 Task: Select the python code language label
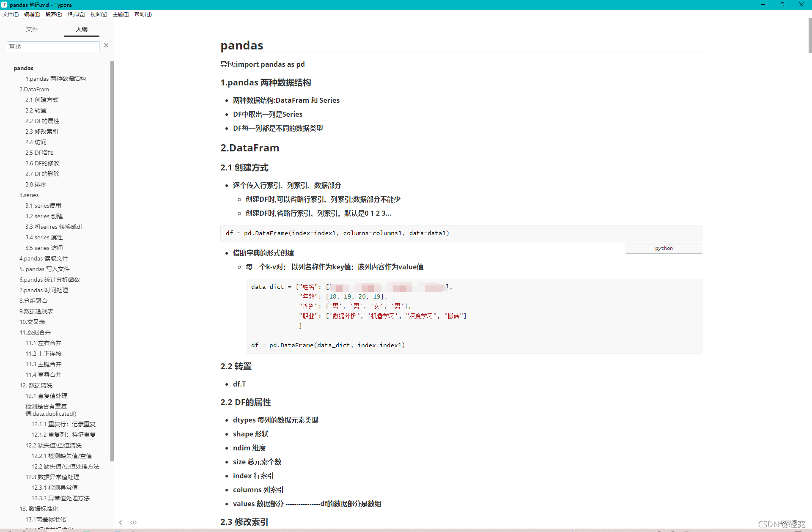[664, 248]
